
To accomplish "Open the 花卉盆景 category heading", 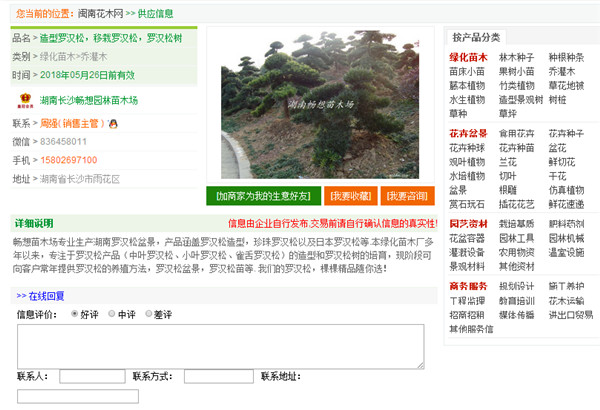I will tap(468, 134).
